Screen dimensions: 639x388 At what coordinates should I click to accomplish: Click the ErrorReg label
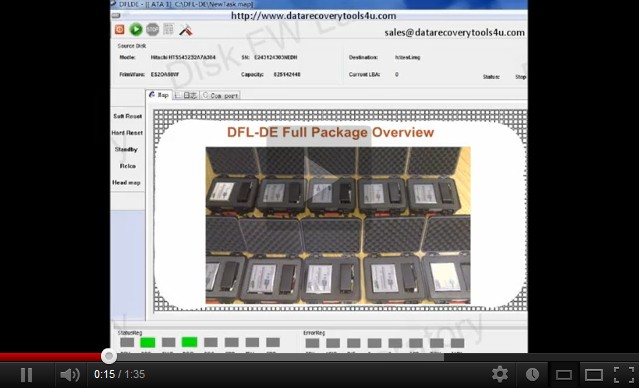pyautogui.click(x=314, y=333)
